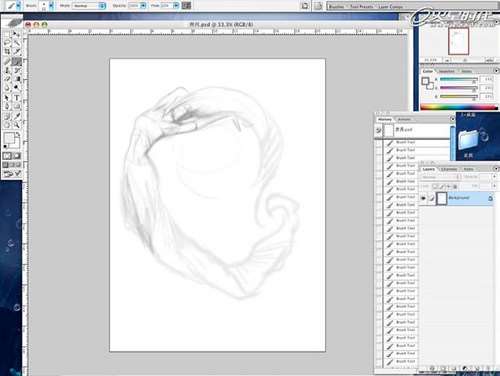Select the Shape tool
The width and height of the screenshot is (500, 376).
(17, 107)
